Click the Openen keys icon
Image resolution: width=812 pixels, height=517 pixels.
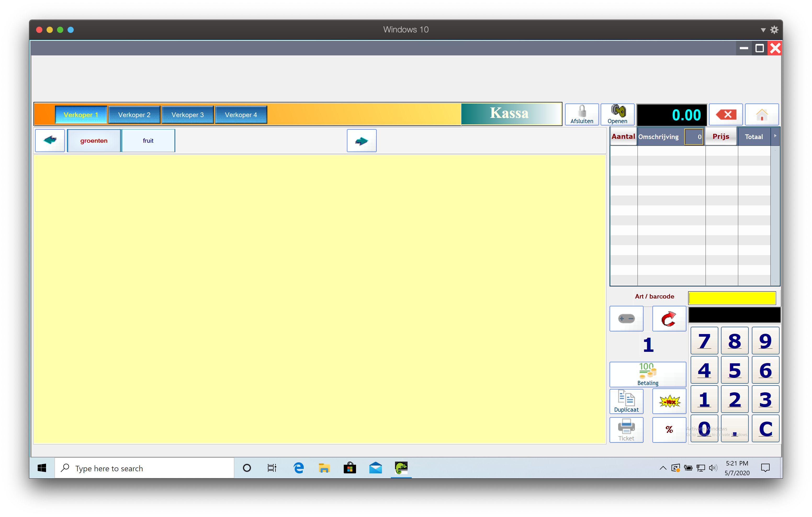click(x=617, y=114)
